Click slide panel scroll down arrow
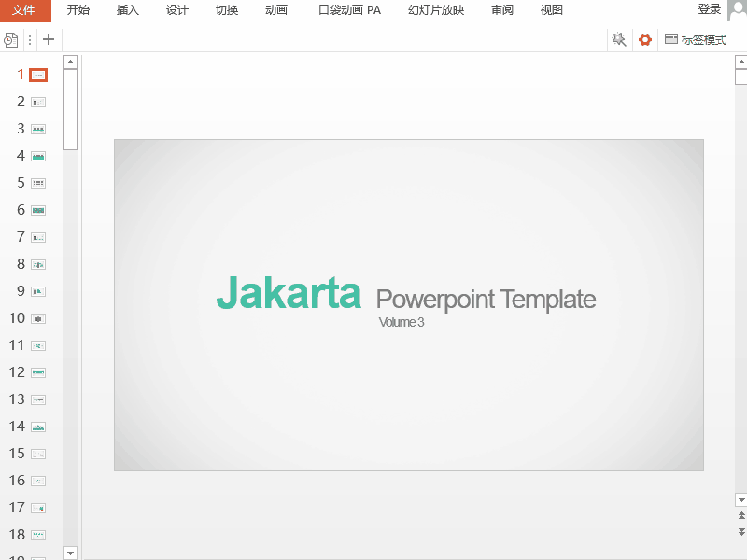The image size is (747, 560). pos(70,553)
